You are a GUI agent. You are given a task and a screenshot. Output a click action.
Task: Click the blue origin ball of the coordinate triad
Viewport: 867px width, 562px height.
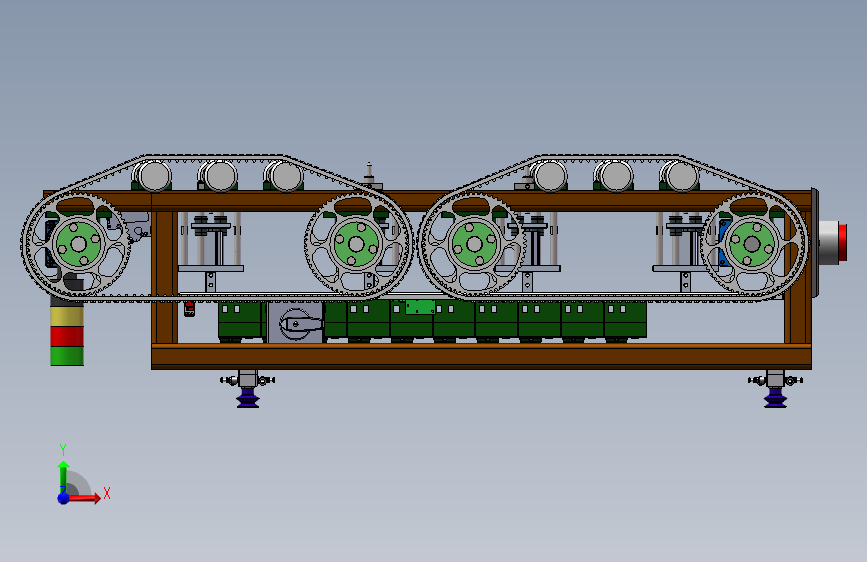click(x=64, y=498)
